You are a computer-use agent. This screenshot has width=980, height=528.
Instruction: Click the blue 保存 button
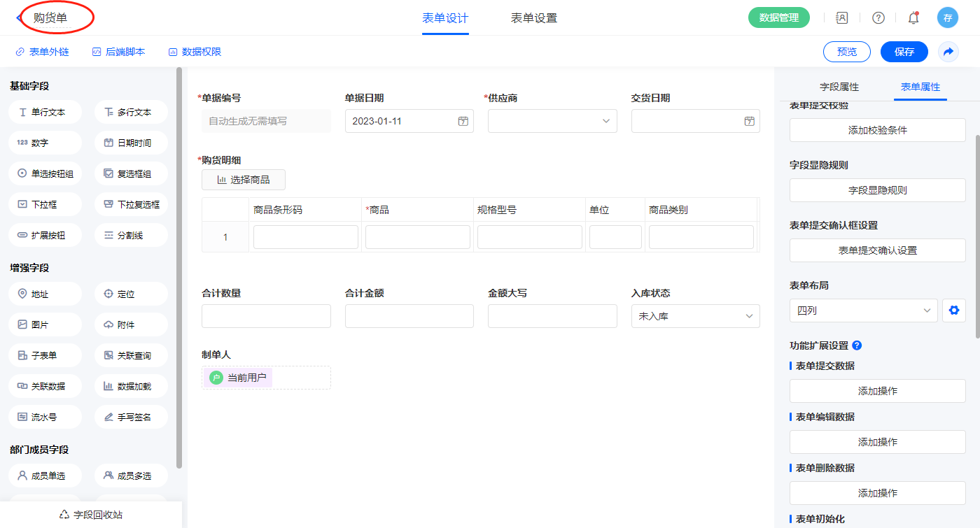point(904,52)
